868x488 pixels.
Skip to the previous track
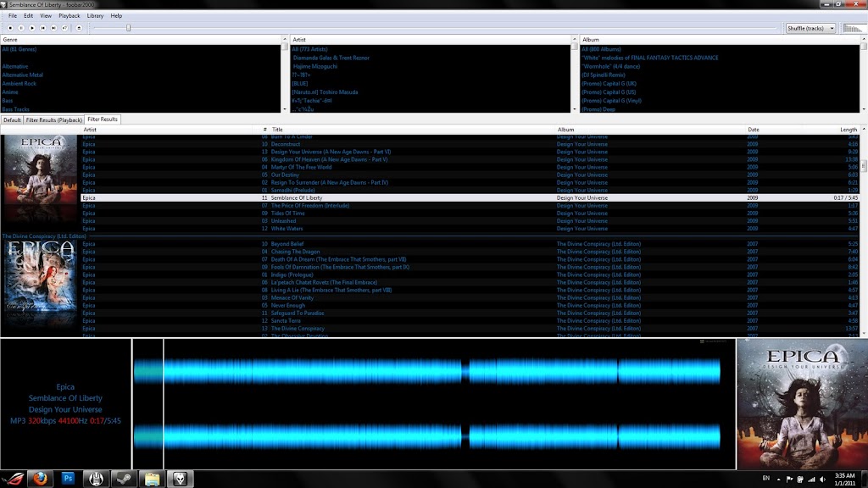[x=42, y=28]
